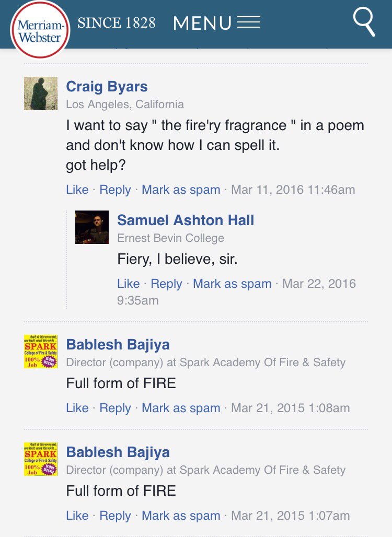Mark Samuel Ashton Hall's reply as spam
Image resolution: width=392 pixels, height=537 pixels.
tap(232, 284)
